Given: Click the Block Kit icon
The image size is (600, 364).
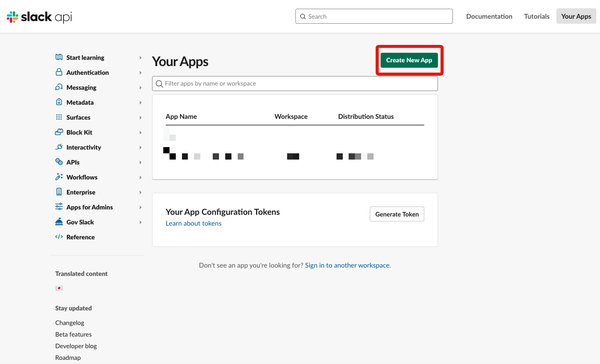Looking at the screenshot, I should pyautogui.click(x=59, y=132).
